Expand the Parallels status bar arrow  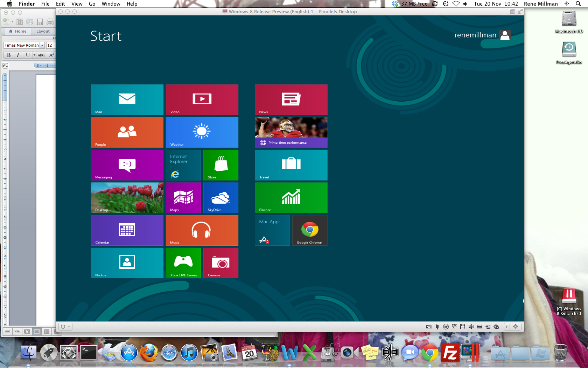[x=506, y=327]
